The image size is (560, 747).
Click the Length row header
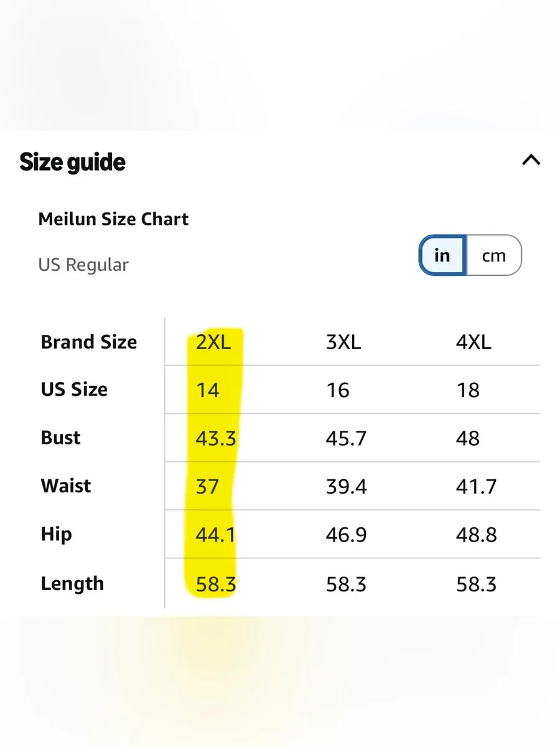[x=72, y=584]
